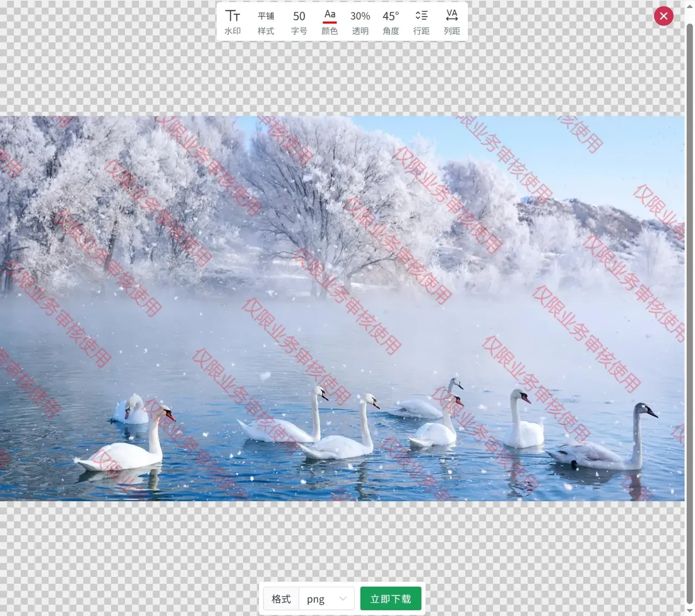
Task: Close the watermark editor with red X
Action: coord(664,16)
